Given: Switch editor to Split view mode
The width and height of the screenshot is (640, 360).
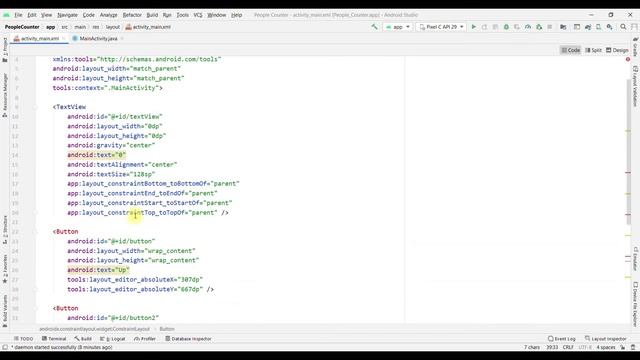Looking at the screenshot, I should tap(593, 50).
